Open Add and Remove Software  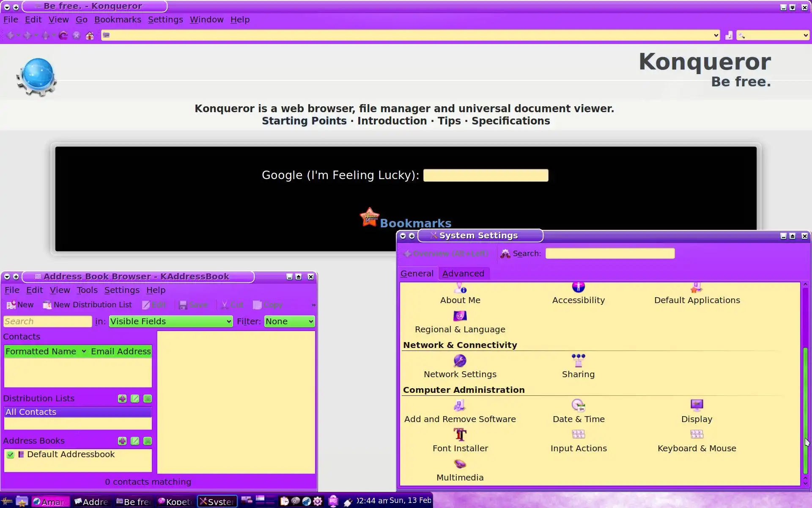(460, 406)
